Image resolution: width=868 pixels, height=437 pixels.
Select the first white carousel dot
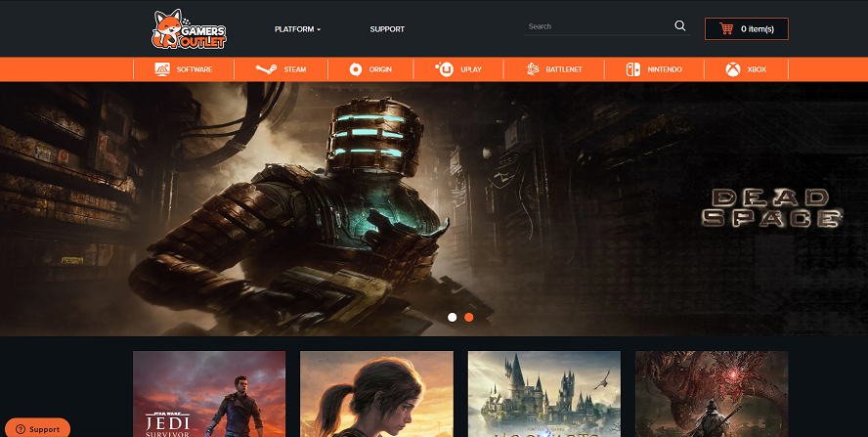click(453, 318)
